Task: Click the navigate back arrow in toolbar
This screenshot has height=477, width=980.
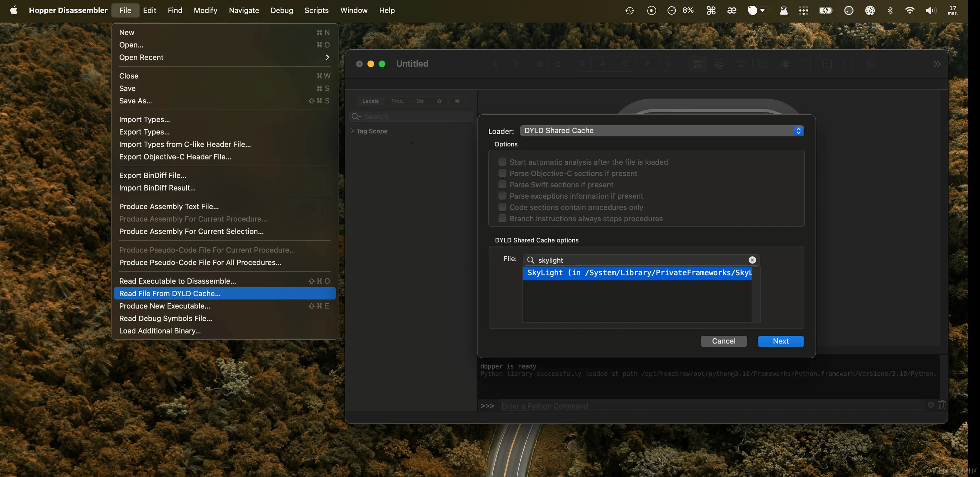Action: point(495,64)
